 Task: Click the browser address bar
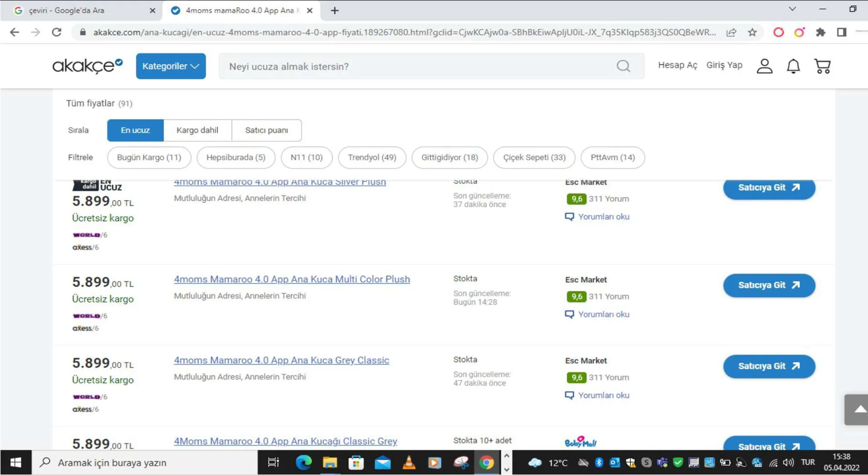(x=404, y=32)
